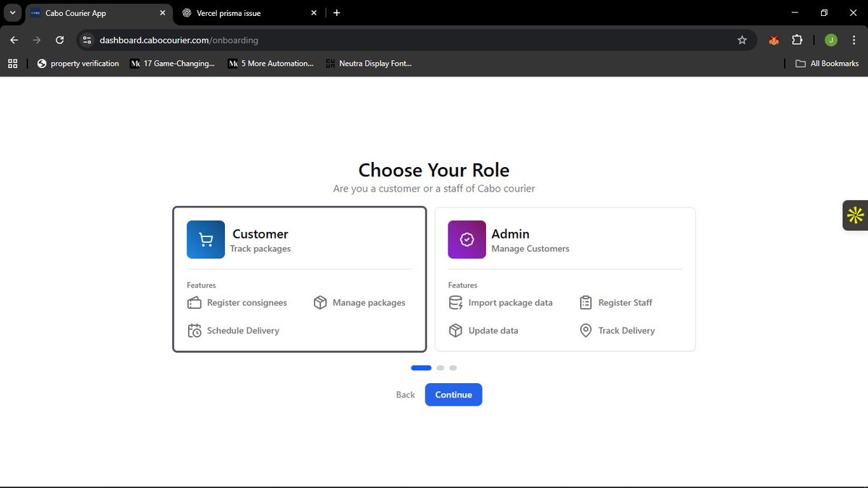The width and height of the screenshot is (868, 488).
Task: Click the Manage packages label
Action: [369, 303]
